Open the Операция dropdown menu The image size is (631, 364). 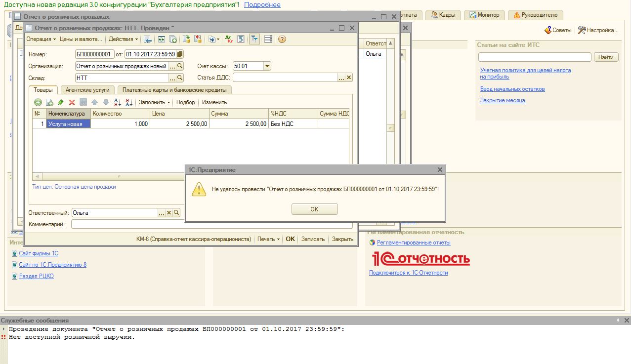pos(41,39)
